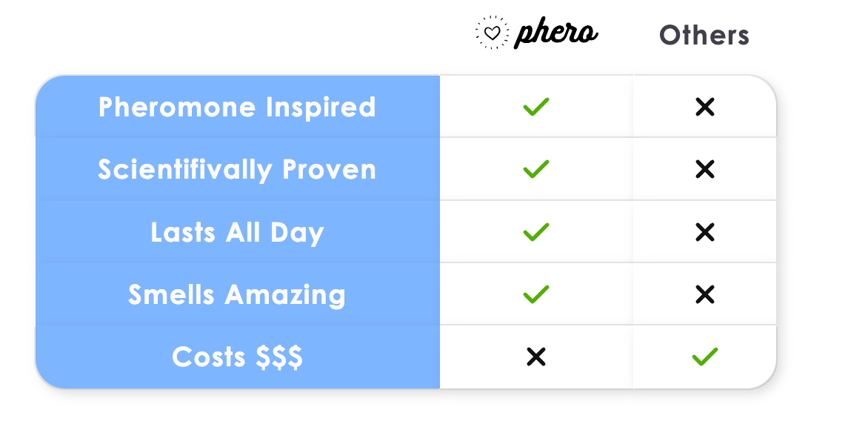Select the Pheromone Inspired row label
Image resolution: width=868 pixels, height=433 pixels.
click(x=237, y=108)
